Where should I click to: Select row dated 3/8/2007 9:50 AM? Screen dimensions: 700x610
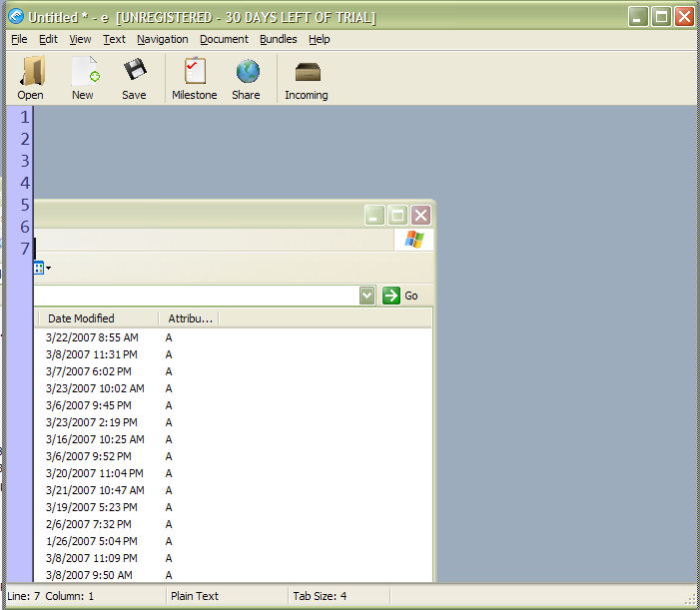click(89, 575)
